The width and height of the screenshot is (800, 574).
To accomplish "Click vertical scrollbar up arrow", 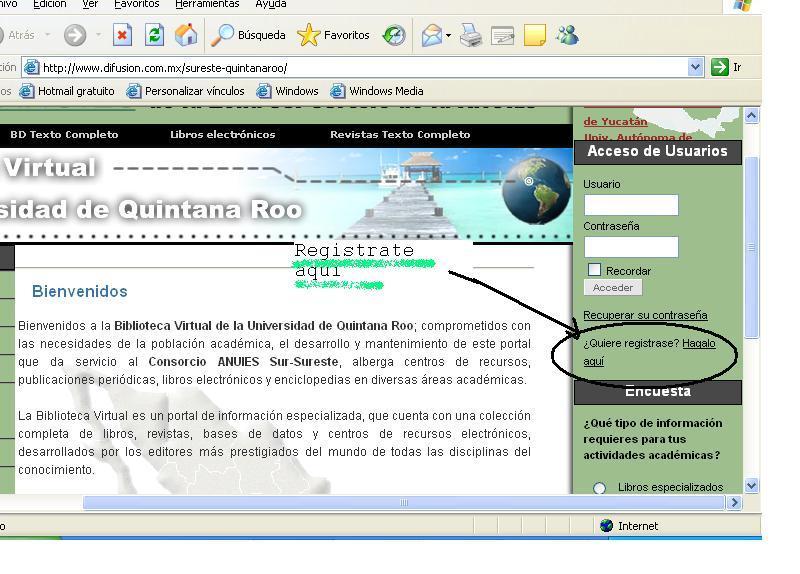I will click(x=751, y=116).
